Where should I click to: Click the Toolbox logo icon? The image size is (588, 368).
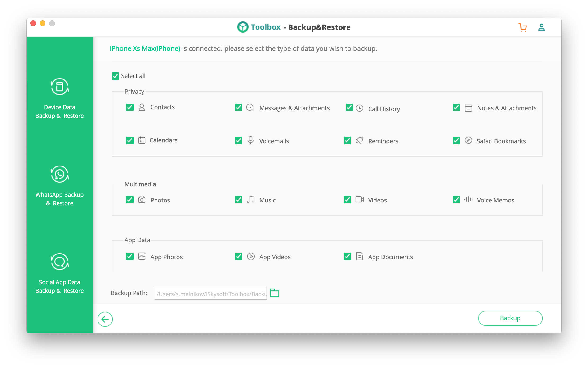tap(243, 27)
